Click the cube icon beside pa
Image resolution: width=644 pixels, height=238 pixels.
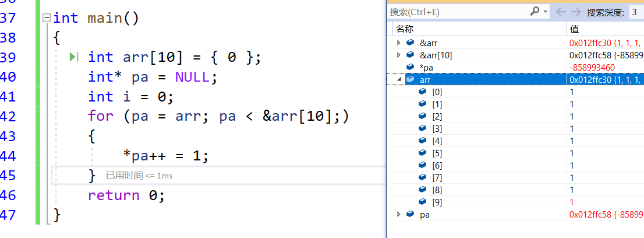(410, 214)
